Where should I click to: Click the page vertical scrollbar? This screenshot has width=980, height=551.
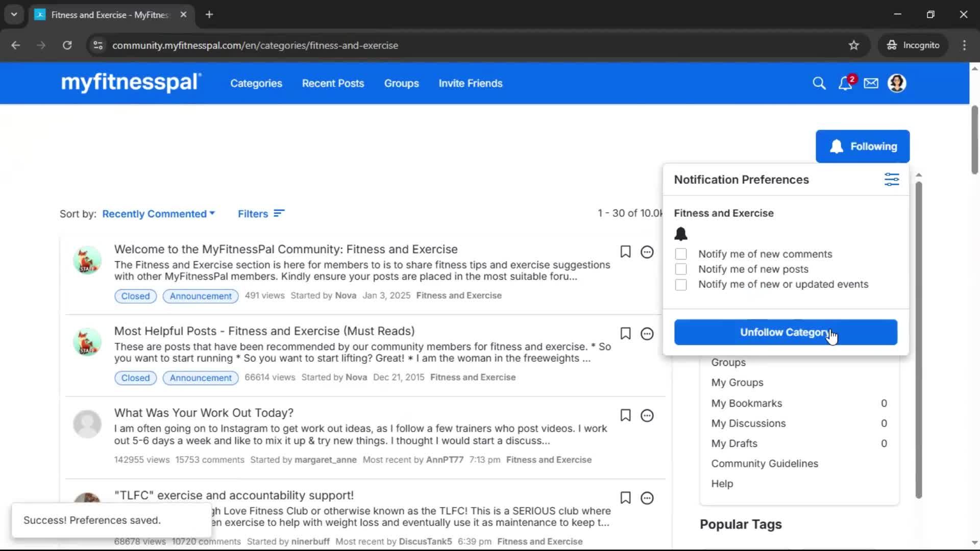(x=974, y=140)
